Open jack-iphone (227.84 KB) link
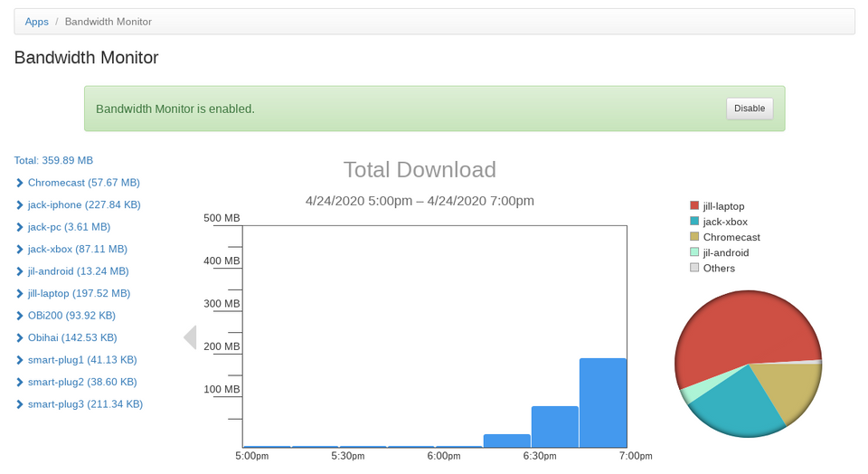 click(x=84, y=204)
